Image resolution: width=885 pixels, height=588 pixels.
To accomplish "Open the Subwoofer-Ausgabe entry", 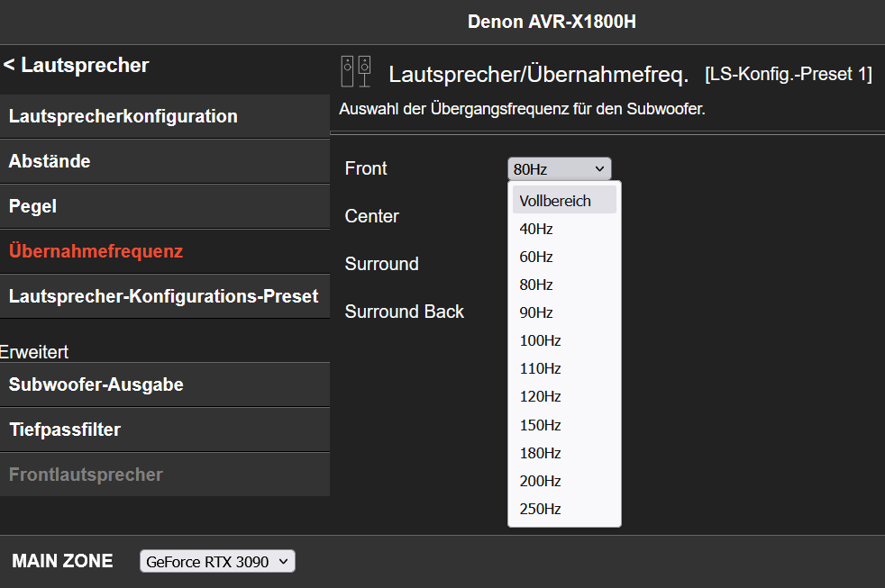I will 165,384.
